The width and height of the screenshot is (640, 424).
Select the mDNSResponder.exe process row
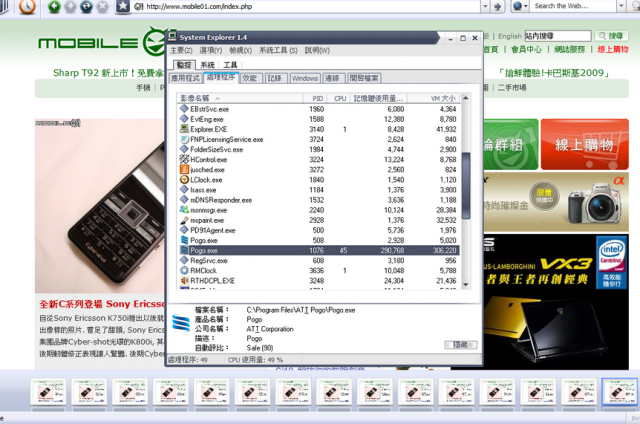(319, 200)
